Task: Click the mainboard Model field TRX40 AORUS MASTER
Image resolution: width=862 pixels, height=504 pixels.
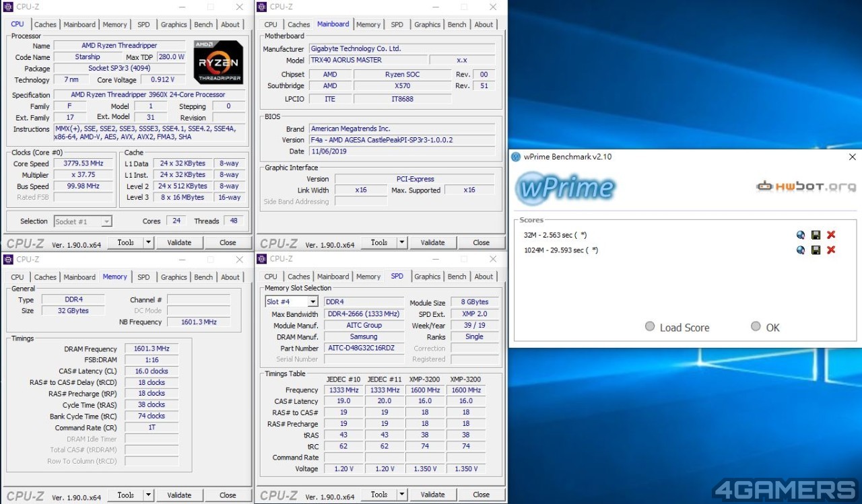Action: (x=368, y=60)
